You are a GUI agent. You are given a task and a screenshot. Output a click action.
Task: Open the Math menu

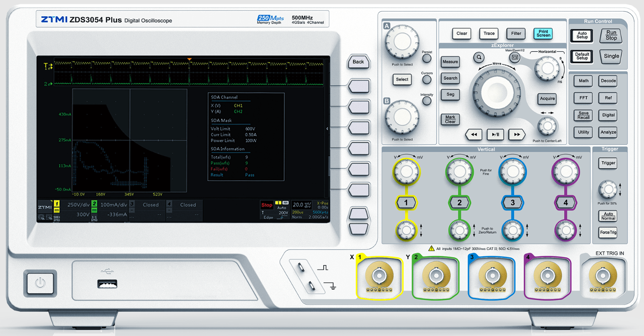[583, 81]
